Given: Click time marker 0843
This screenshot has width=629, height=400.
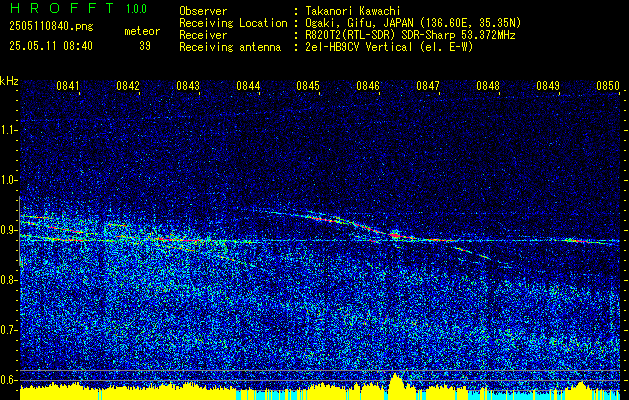Looking at the screenshot, I should 188,86.
